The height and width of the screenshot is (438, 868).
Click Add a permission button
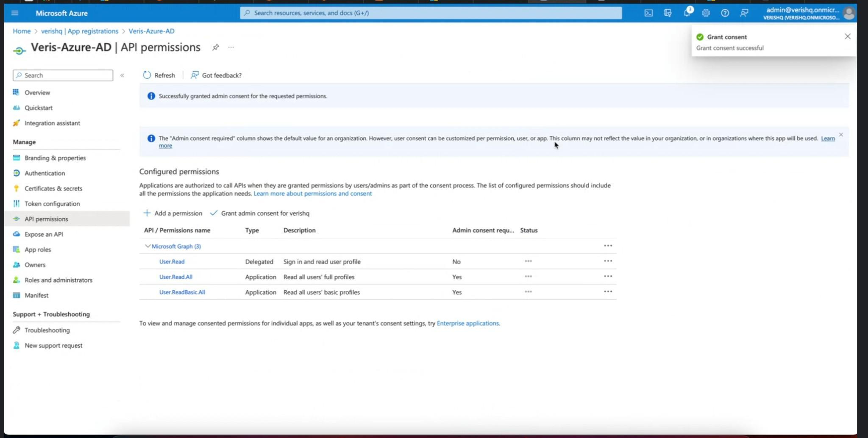173,213
